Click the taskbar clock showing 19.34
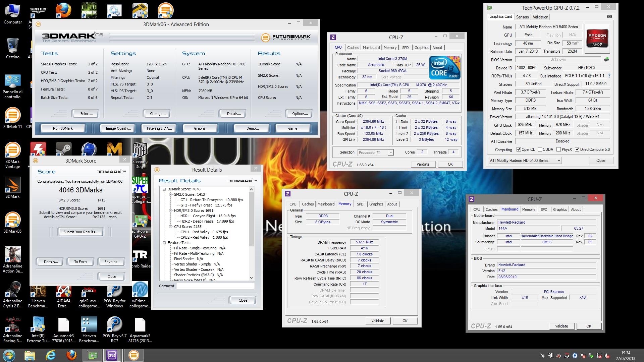The height and width of the screenshot is (362, 644). [625, 355]
